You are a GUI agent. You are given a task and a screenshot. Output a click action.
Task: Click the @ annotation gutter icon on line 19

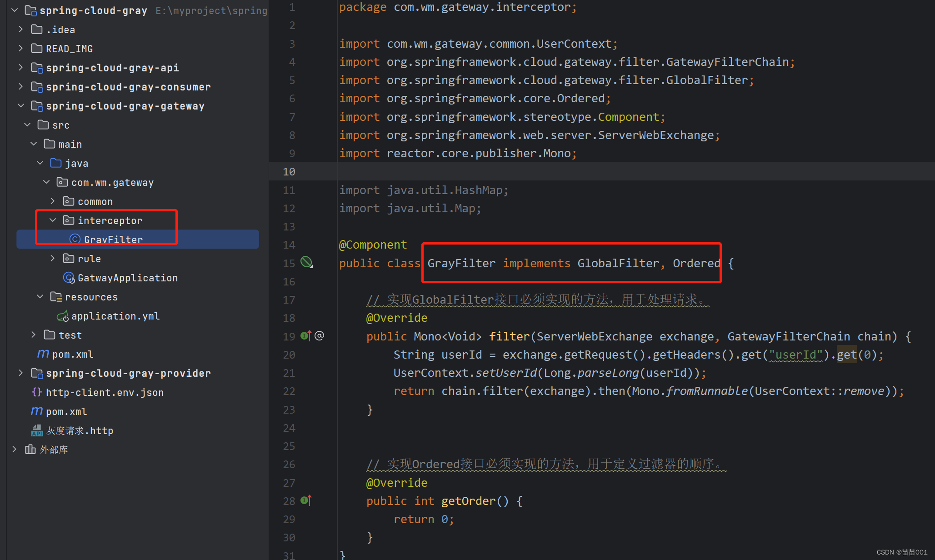pos(320,336)
